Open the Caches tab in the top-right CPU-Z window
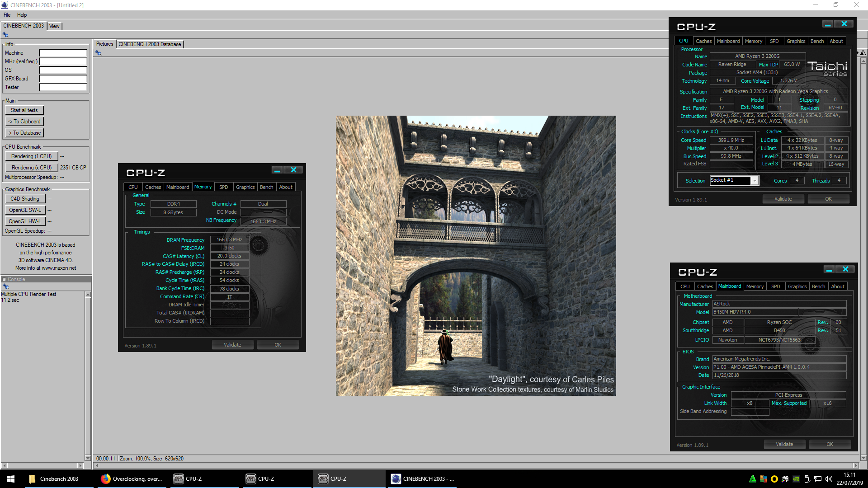The image size is (868, 488). click(x=703, y=41)
